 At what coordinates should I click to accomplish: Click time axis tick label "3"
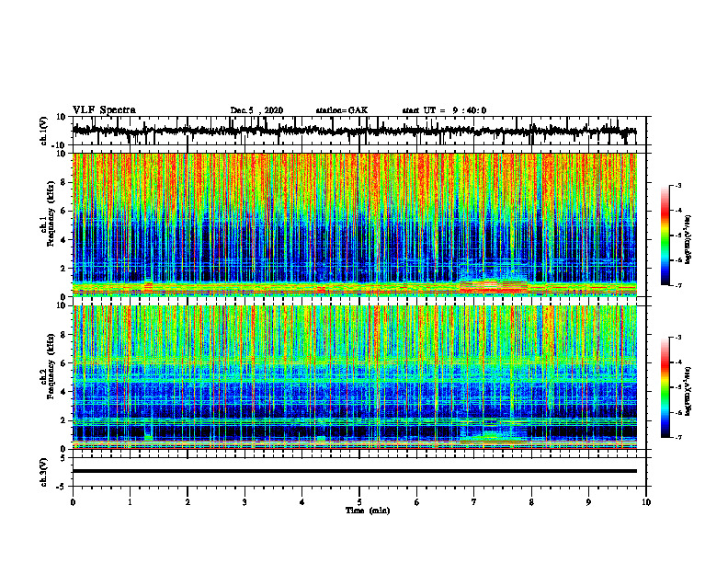[245, 502]
